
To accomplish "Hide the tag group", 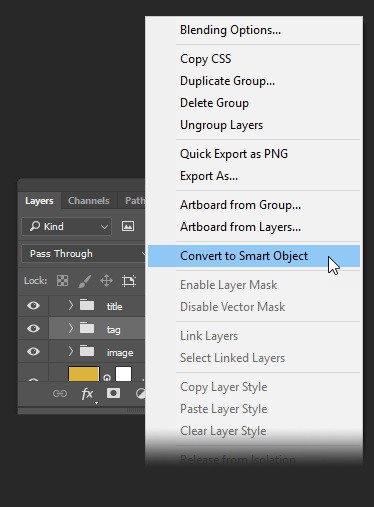I will click(x=33, y=328).
